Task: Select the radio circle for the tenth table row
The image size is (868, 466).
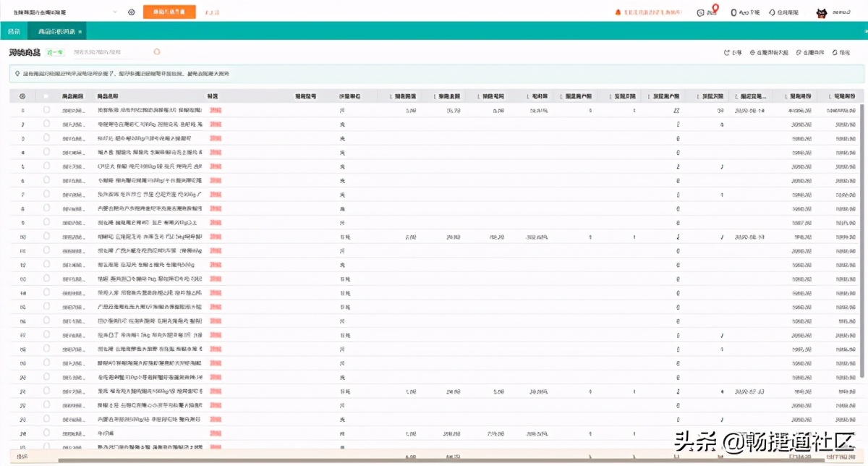Action: tap(46, 237)
